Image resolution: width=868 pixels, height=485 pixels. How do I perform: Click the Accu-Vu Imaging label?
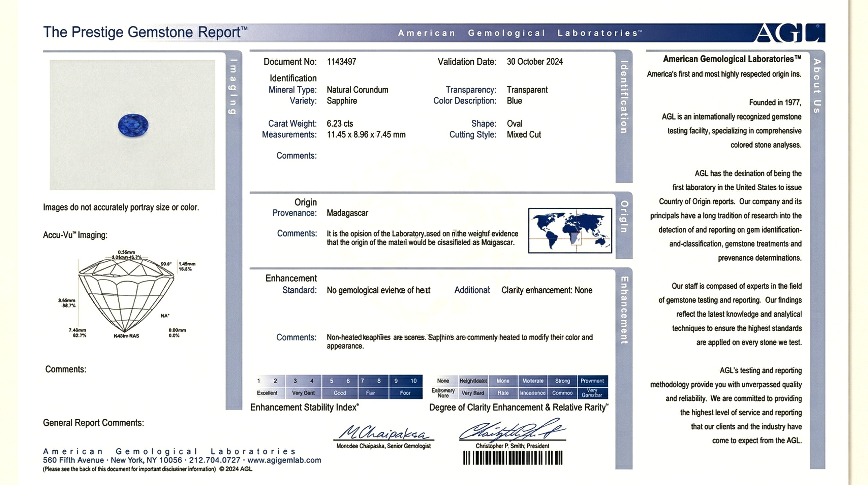click(75, 235)
